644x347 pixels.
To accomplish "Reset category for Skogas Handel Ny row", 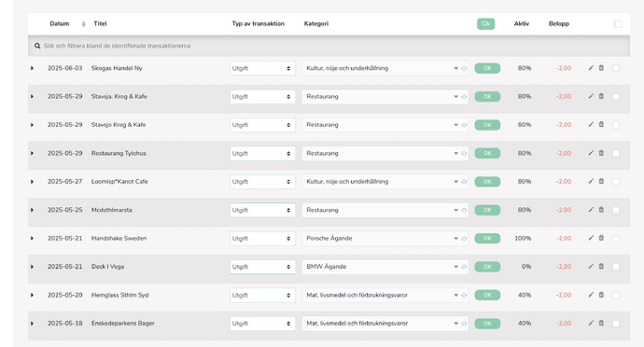I will [464, 69].
